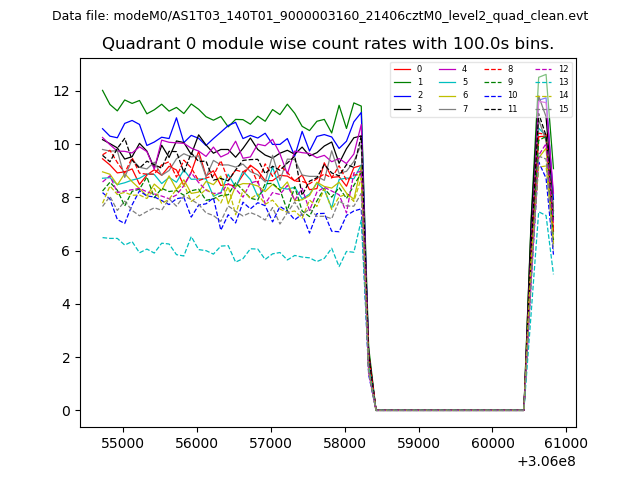Click the blue solid legend marker for module 2

coord(401,95)
